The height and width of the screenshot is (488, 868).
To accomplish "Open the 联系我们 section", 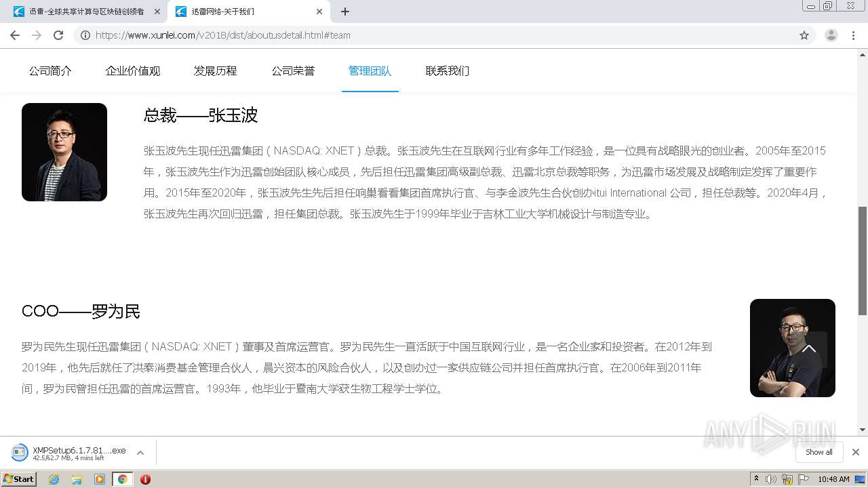I will coord(448,70).
